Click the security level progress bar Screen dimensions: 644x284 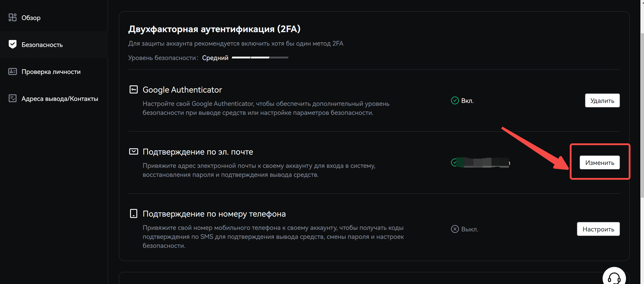coord(260,58)
